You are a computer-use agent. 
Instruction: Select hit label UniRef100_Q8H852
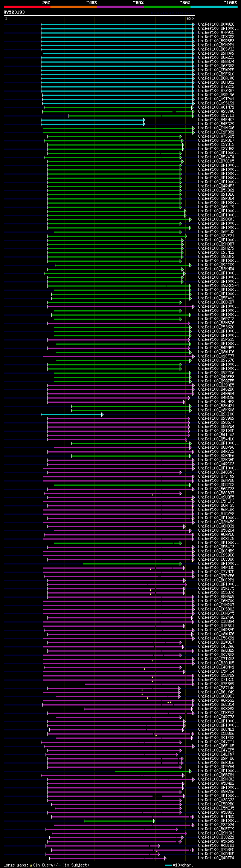click(x=216, y=83)
